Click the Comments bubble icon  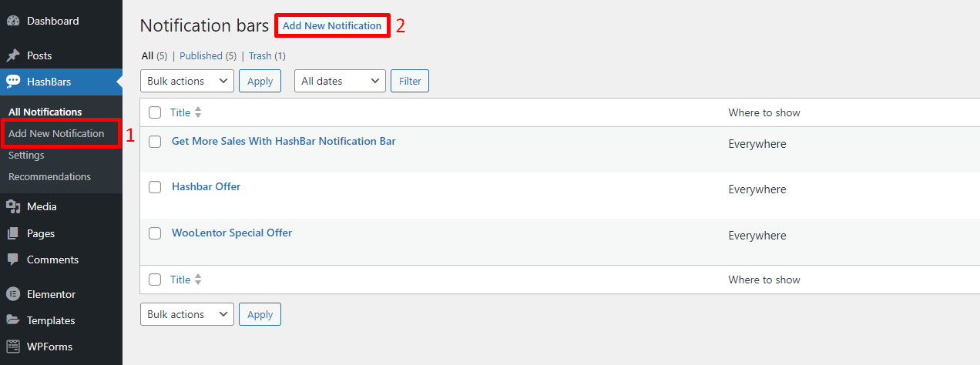[x=13, y=260]
